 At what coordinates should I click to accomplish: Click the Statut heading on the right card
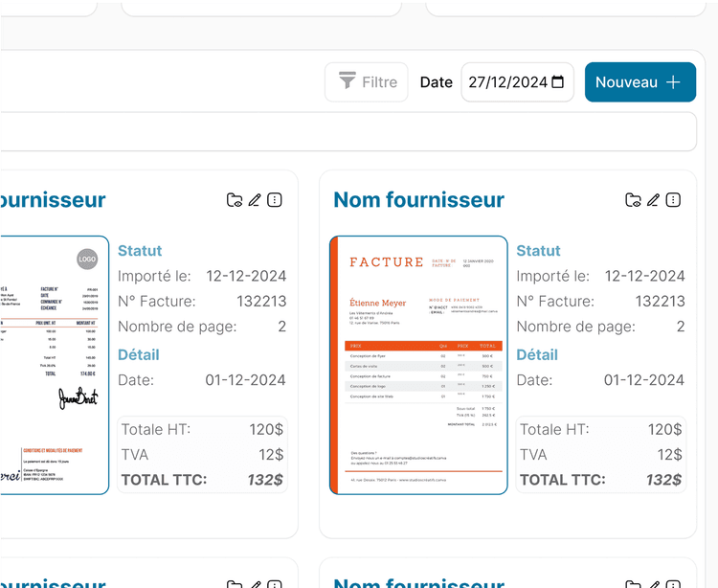pyautogui.click(x=538, y=251)
